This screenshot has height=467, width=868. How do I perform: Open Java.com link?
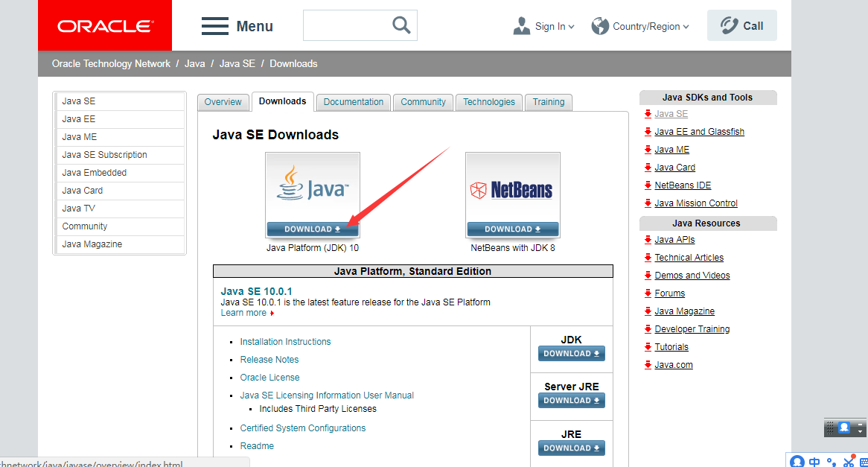673,365
